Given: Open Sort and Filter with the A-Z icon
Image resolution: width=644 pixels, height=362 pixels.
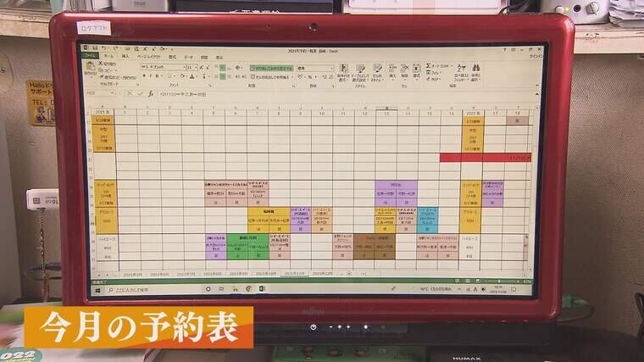Looking at the screenshot, I should tap(461, 69).
